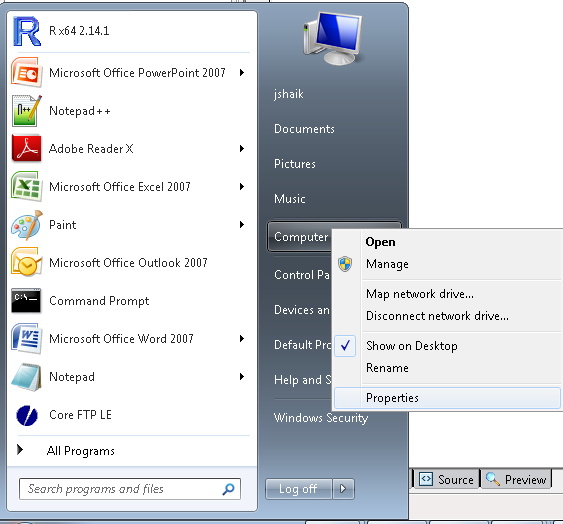This screenshot has width=563, height=524.
Task: Click Microsoft Office Word 2007 label
Action: pos(121,338)
